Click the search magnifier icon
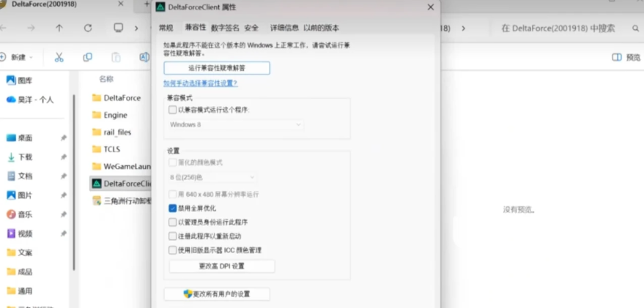Viewport: 644px width, 308px height. [x=635, y=28]
